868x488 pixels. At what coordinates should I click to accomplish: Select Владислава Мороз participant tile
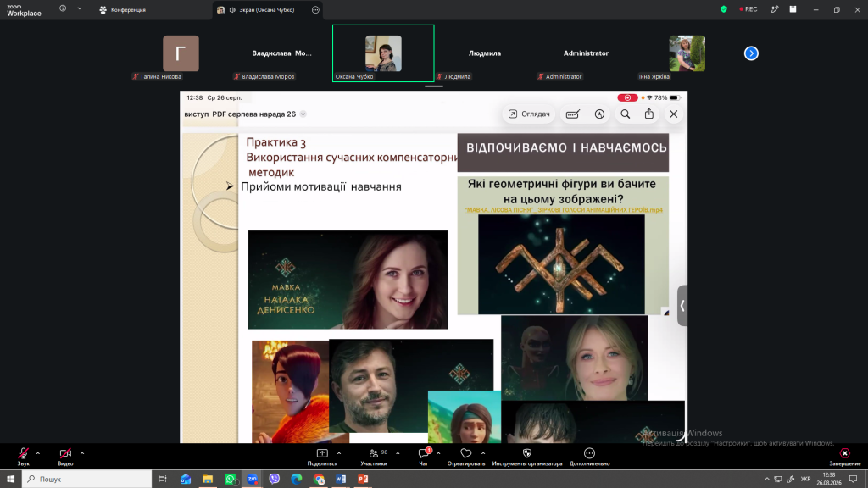pos(281,53)
